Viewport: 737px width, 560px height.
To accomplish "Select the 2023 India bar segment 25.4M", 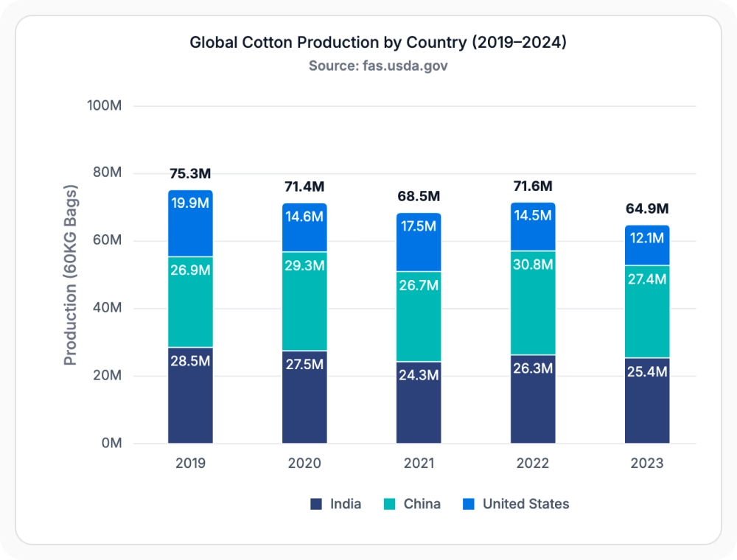I will click(x=647, y=401).
